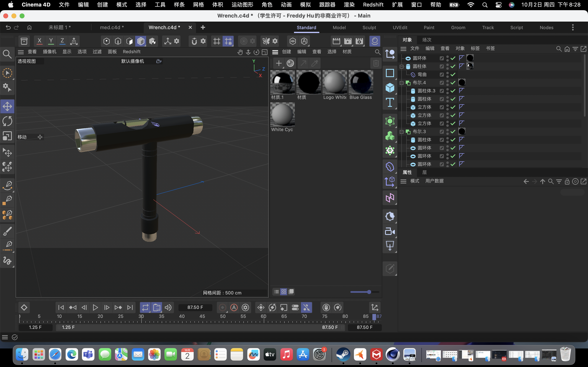Select the Scale tool

coord(7,136)
